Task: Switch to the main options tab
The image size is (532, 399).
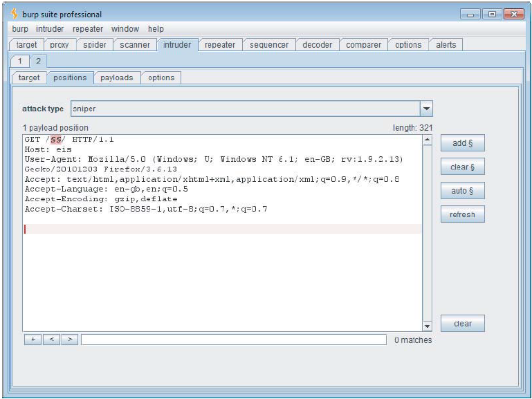Action: (408, 45)
